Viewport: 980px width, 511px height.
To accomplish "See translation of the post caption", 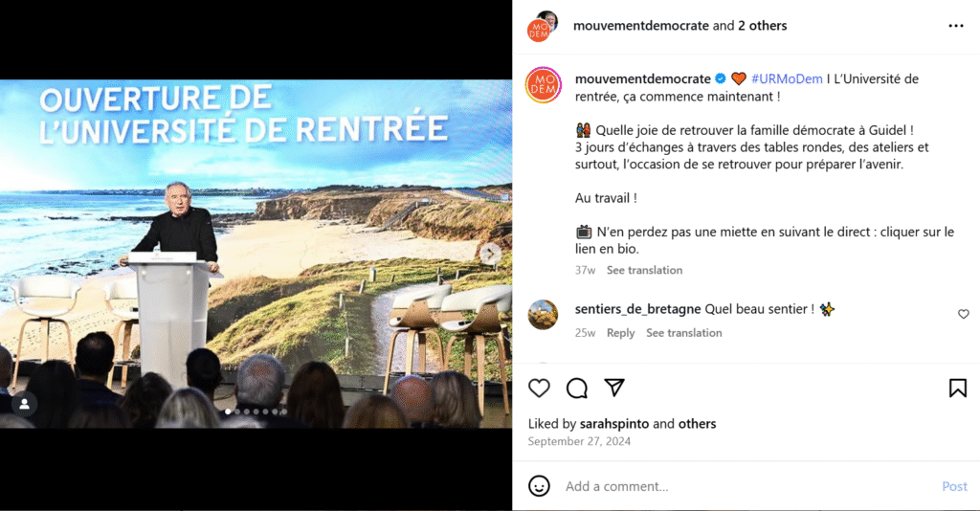I will 644,270.
